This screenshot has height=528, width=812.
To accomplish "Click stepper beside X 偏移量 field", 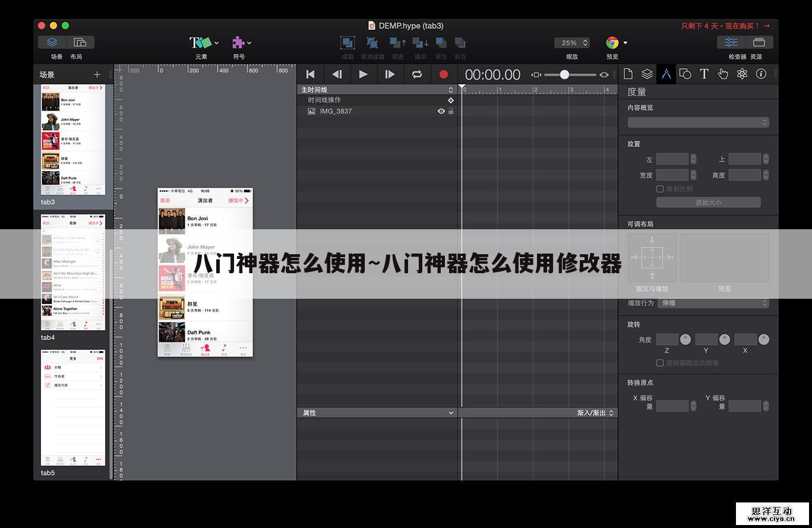I will pyautogui.click(x=693, y=406).
